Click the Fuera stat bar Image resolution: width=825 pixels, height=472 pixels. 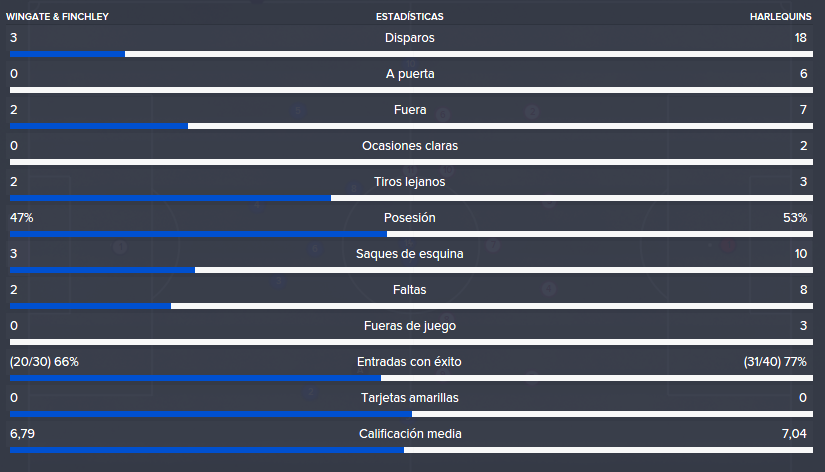click(x=411, y=126)
